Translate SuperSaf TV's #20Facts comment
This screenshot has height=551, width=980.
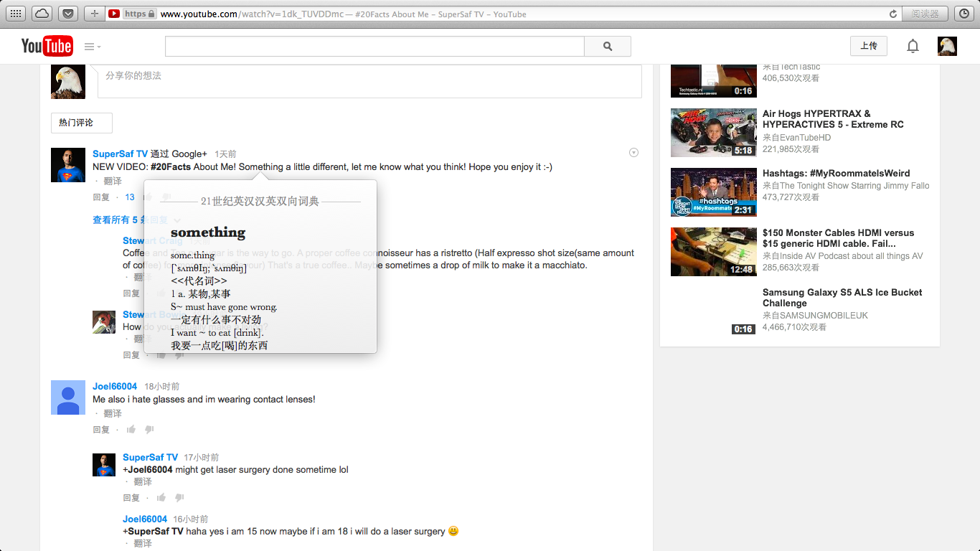113,181
